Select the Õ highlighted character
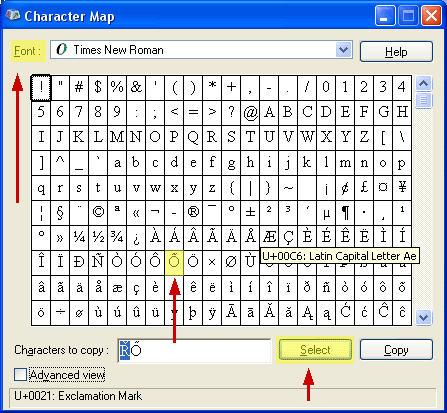Screen dimensions: 447x413 174,263
